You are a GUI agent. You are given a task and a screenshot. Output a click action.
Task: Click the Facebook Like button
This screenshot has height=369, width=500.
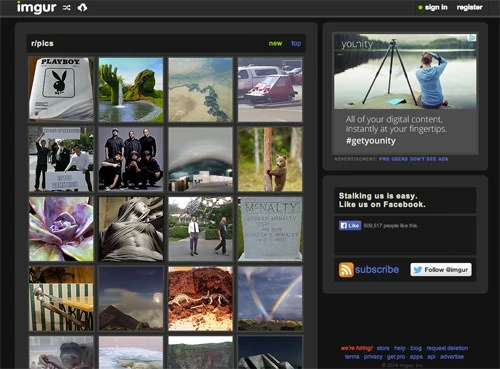[x=350, y=226]
